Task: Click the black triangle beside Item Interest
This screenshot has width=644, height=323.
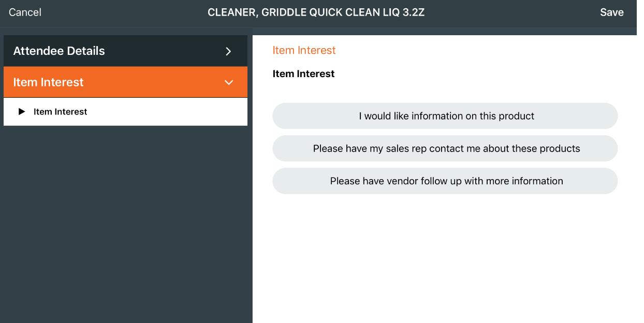Action: tap(22, 112)
